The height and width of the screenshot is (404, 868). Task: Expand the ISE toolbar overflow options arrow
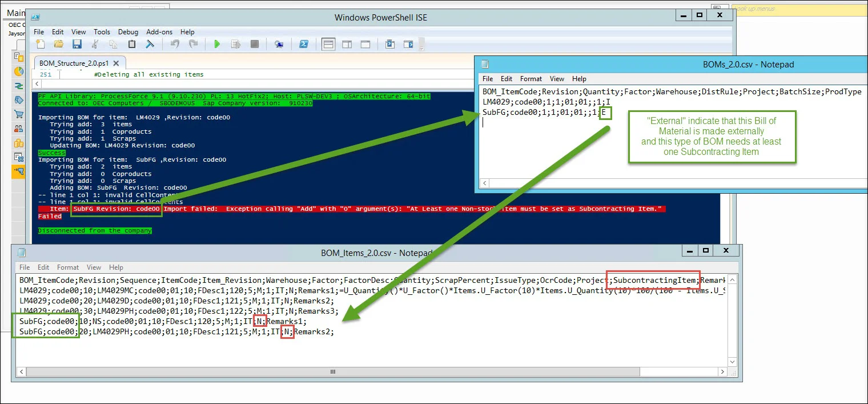point(421,44)
